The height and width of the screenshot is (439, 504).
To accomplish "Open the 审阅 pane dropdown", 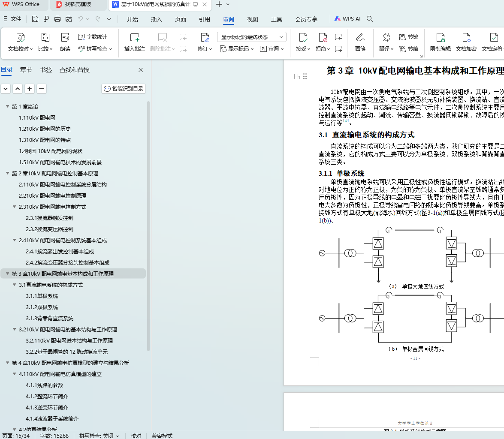I will [272, 49].
